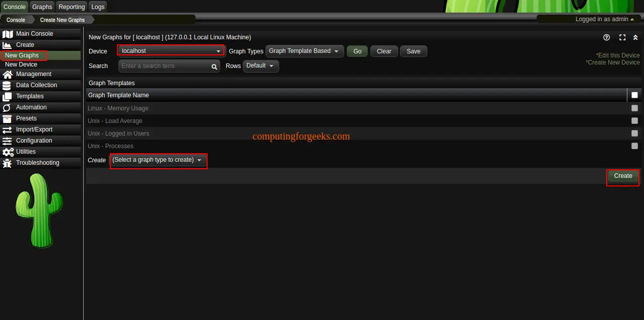Switch to the Graphs tab
644x320 pixels.
click(x=41, y=7)
